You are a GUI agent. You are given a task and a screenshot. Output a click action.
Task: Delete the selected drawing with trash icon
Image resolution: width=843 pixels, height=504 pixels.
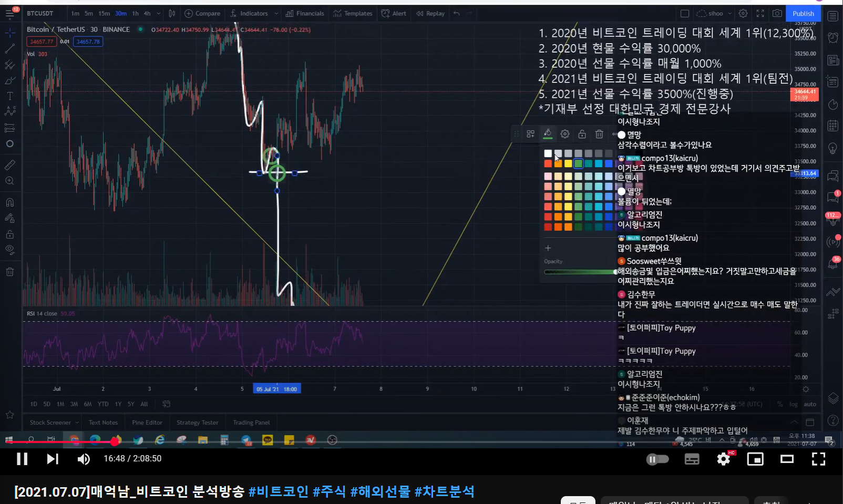(599, 134)
